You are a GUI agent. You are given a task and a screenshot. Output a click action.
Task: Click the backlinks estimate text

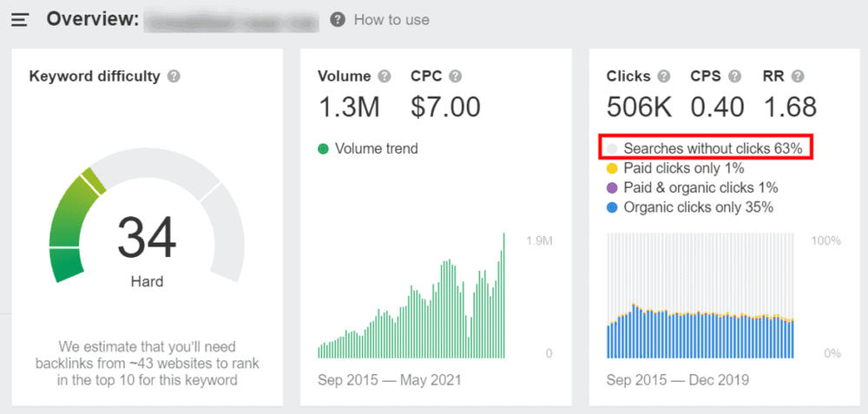pyautogui.click(x=148, y=364)
